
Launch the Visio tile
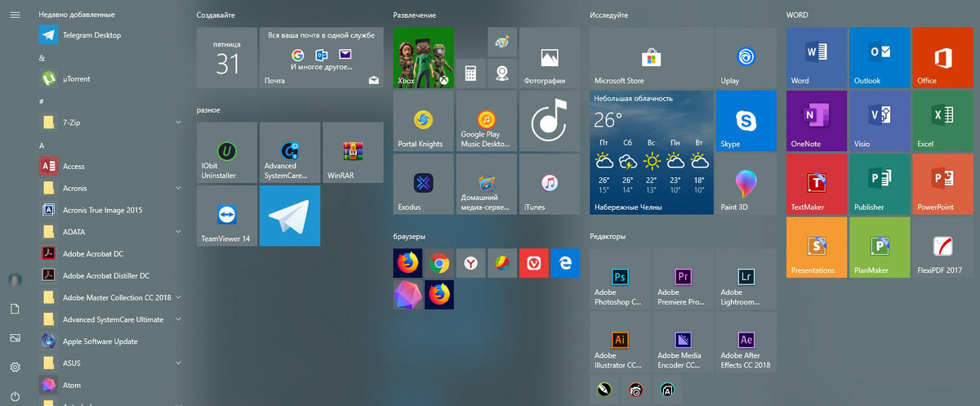click(880, 120)
